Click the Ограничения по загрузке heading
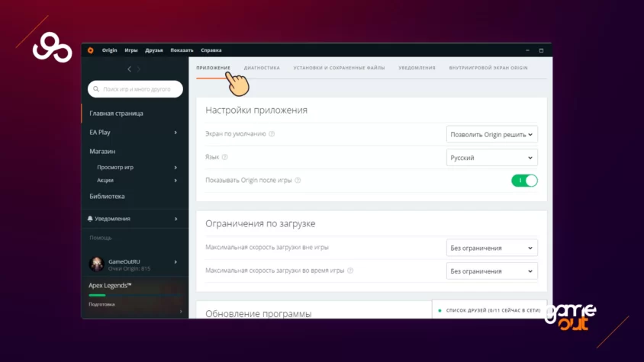 pos(260,224)
